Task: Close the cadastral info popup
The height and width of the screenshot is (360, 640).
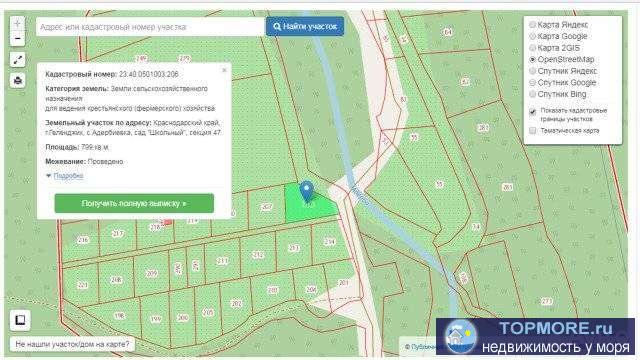Action: pyautogui.click(x=224, y=70)
